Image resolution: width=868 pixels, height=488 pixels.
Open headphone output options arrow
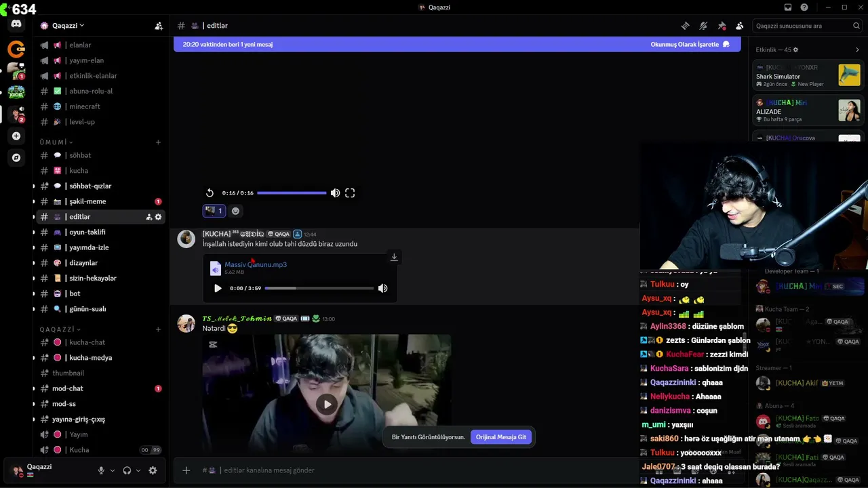(138, 470)
